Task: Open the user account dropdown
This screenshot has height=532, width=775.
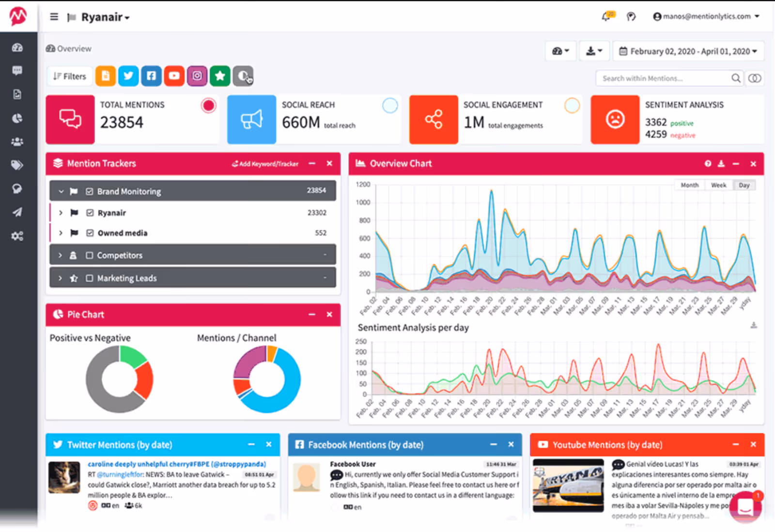Action: point(706,16)
